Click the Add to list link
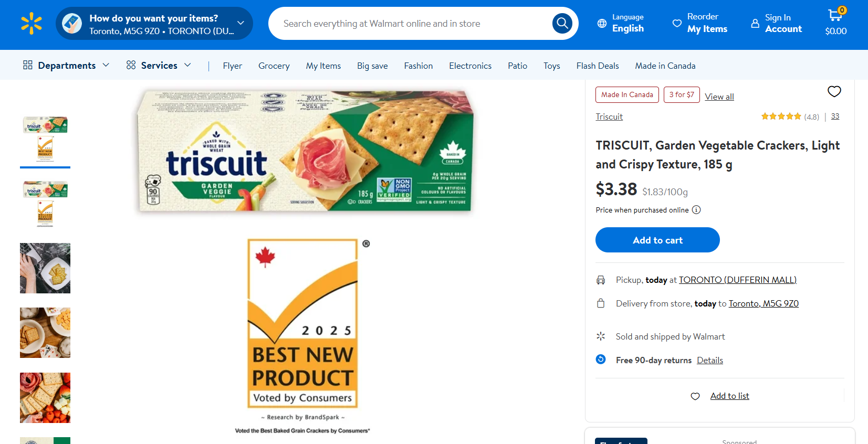 point(729,396)
